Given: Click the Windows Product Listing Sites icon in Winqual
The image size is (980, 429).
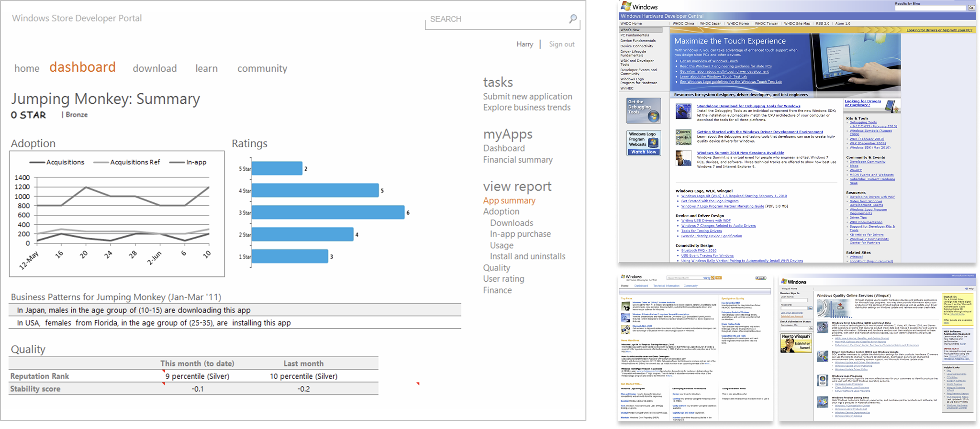Looking at the screenshot, I should click(822, 402).
